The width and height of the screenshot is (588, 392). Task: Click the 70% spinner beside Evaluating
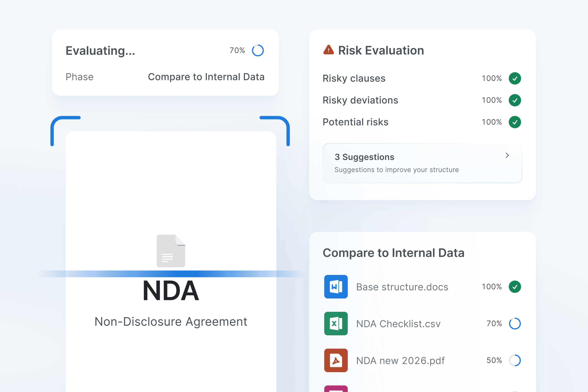(x=258, y=50)
